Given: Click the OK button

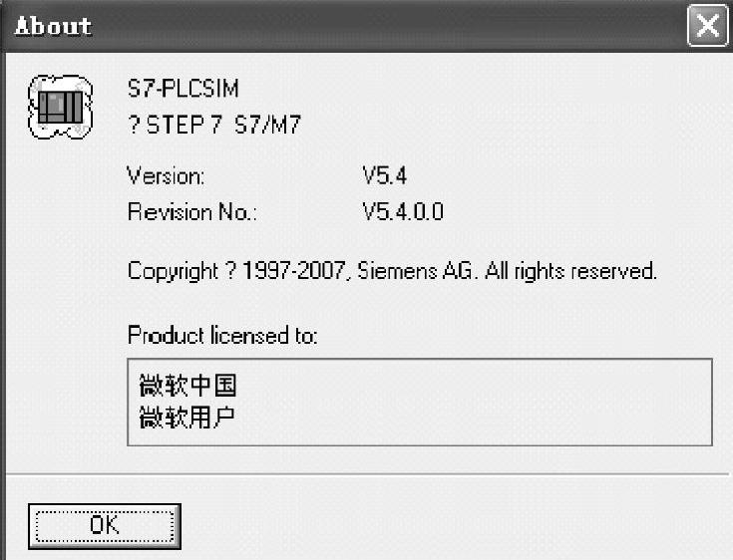Looking at the screenshot, I should 105,526.
